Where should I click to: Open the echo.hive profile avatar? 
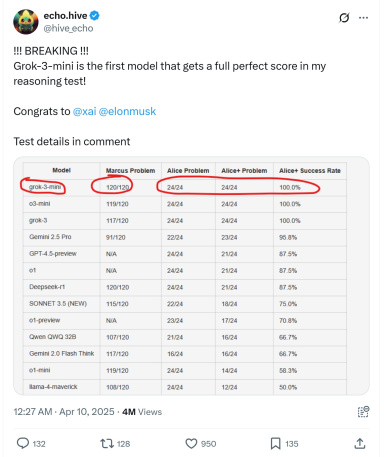(x=26, y=22)
